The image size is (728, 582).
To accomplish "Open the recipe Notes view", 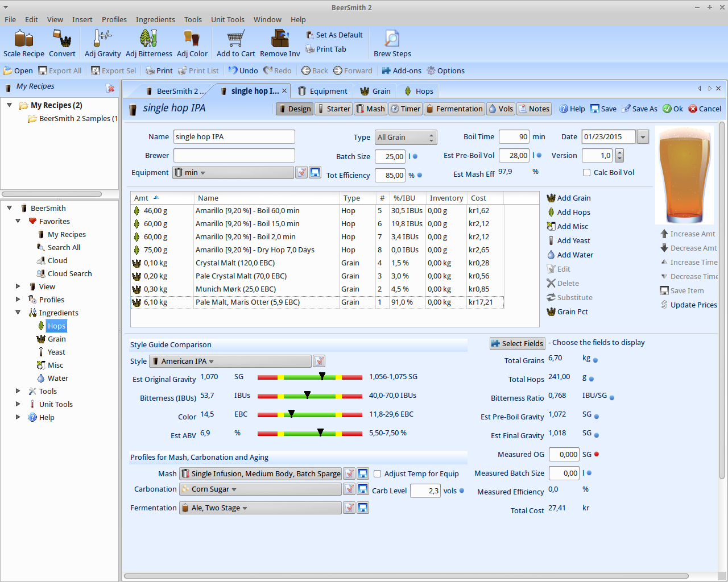I will pos(534,109).
